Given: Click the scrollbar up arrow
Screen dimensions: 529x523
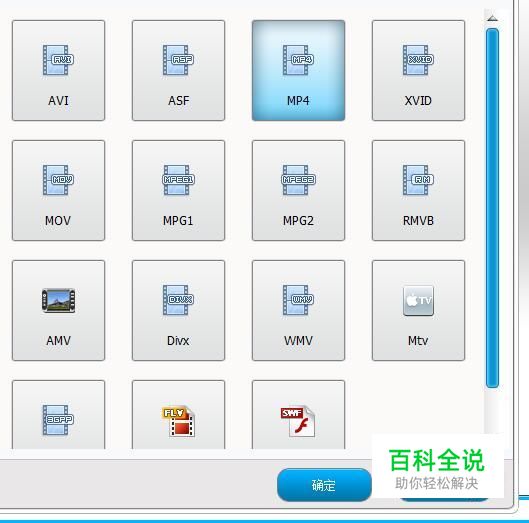Looking at the screenshot, I should (x=493, y=19).
